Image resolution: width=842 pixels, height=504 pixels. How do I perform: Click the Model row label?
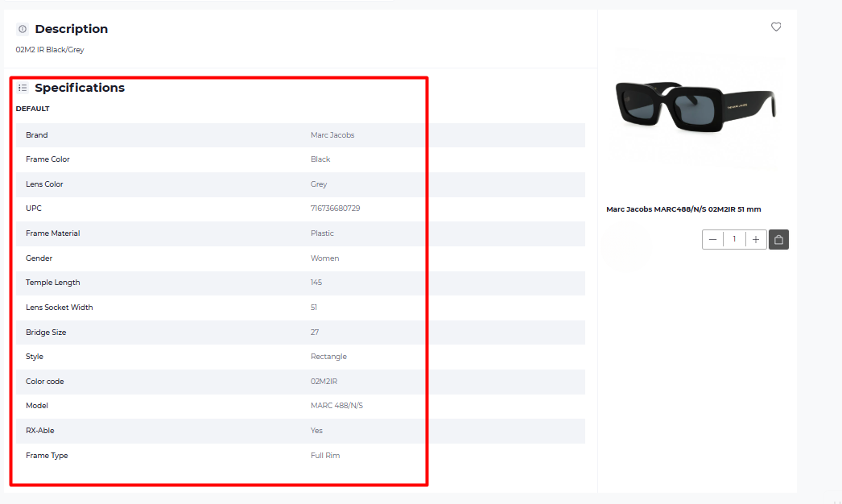36,406
